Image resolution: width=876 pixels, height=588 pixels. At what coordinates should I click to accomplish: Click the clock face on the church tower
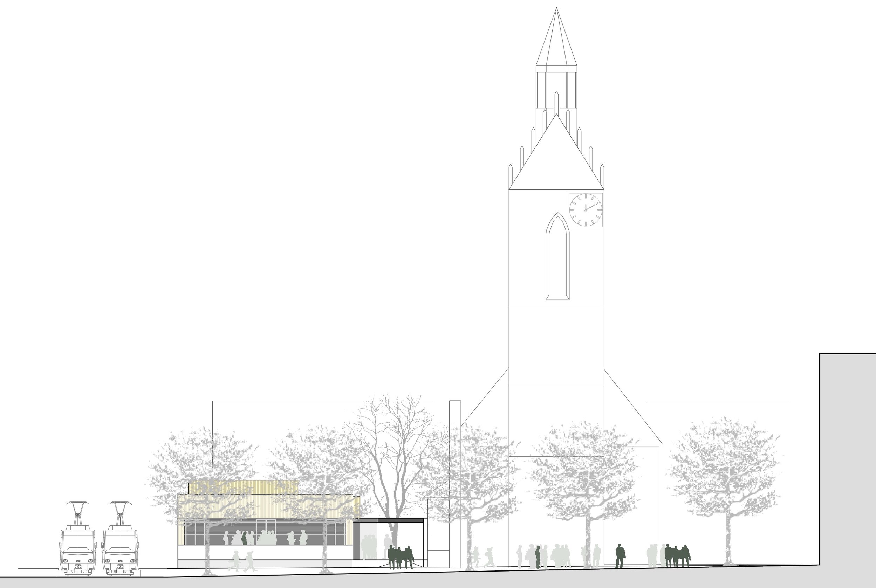pyautogui.click(x=586, y=210)
